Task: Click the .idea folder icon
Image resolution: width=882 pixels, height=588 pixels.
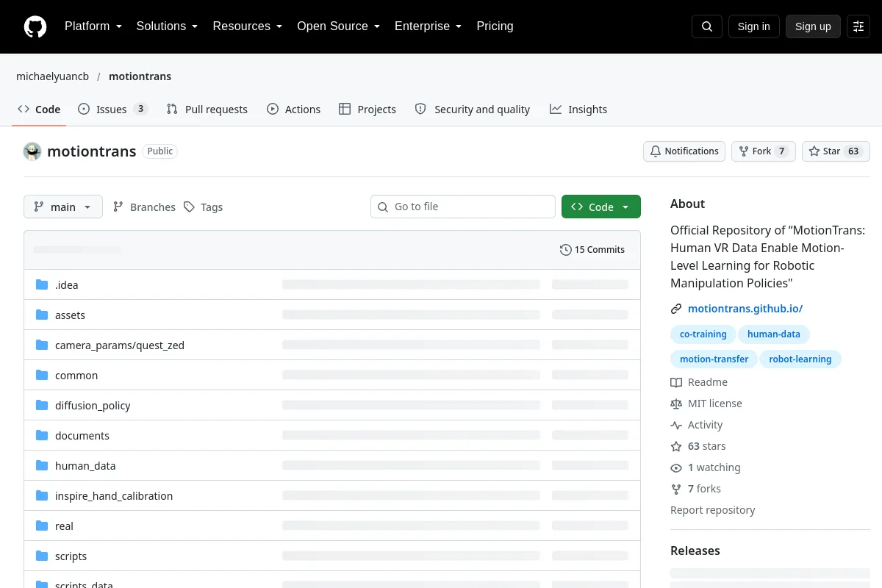Action: click(x=42, y=285)
